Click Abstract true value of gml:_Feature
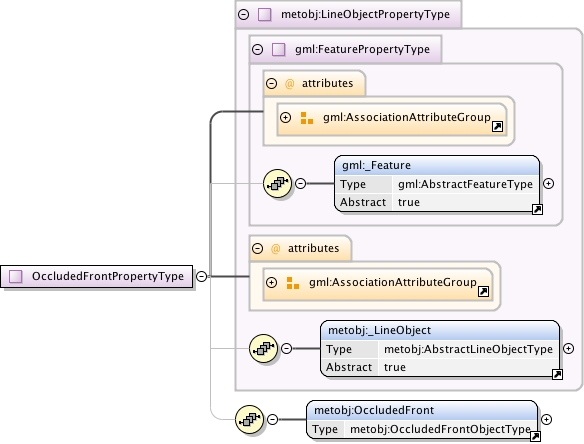Image resolution: width=584 pixels, height=444 pixels. coord(409,202)
